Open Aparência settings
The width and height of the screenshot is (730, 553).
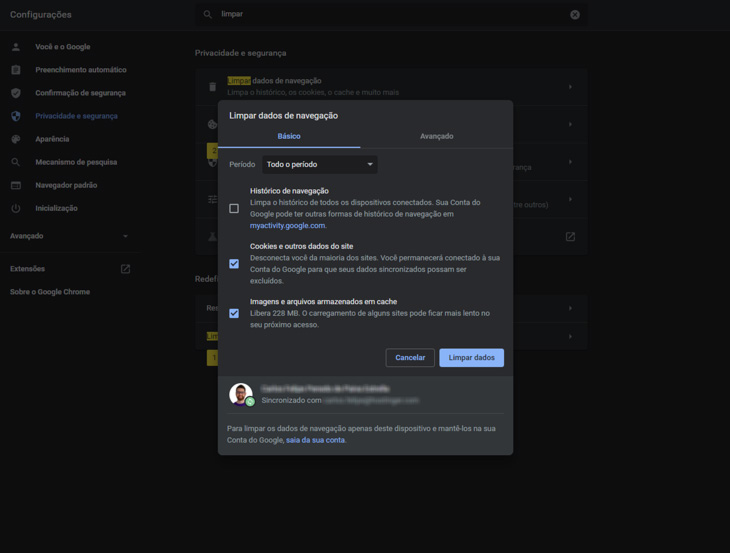[x=52, y=139]
